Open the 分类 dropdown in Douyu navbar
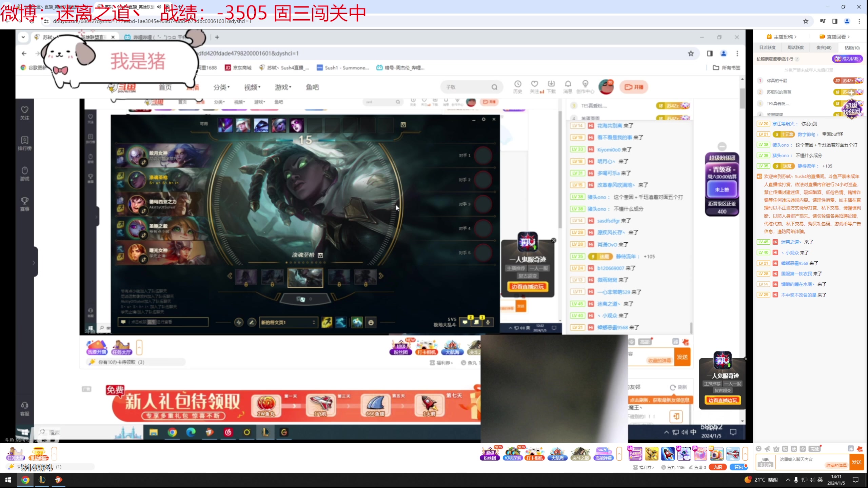 point(221,87)
